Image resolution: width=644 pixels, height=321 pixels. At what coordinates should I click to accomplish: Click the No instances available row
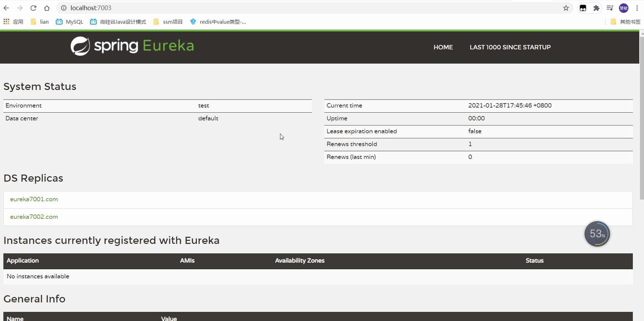318,277
